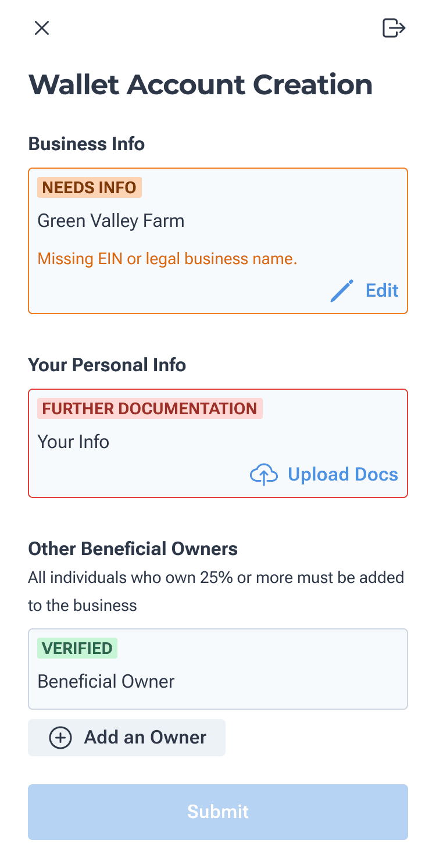The width and height of the screenshot is (436, 868).
Task: Click the Your Personal Info heading
Action: coord(107,365)
